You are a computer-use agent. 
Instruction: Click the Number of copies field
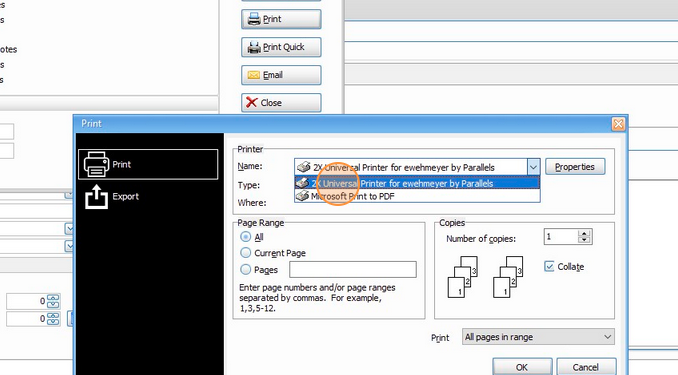[561, 237]
